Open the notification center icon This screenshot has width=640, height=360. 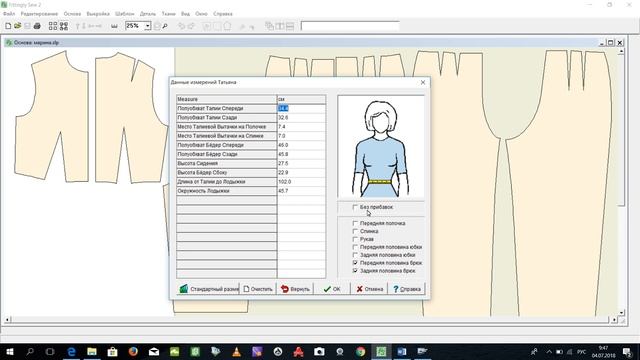[627, 352]
